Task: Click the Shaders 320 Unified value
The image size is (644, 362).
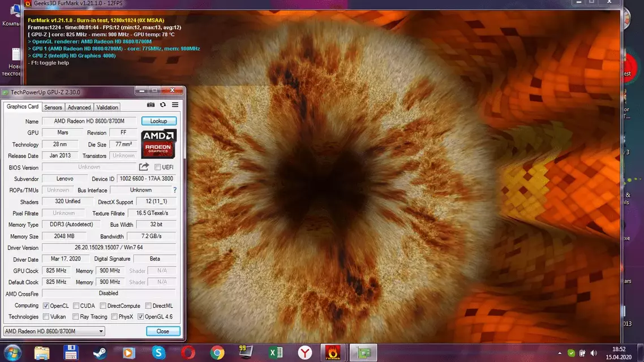Action: [67, 201]
